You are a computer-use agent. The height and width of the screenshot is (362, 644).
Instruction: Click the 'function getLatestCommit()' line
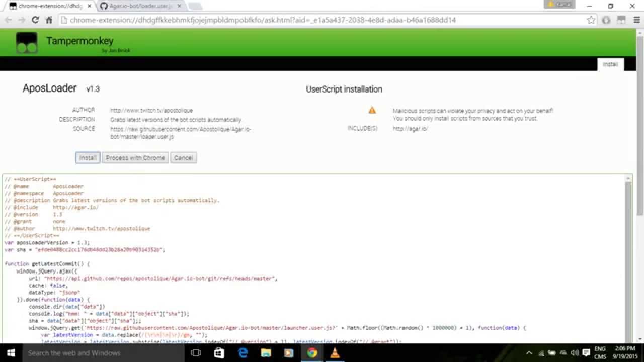click(47, 264)
